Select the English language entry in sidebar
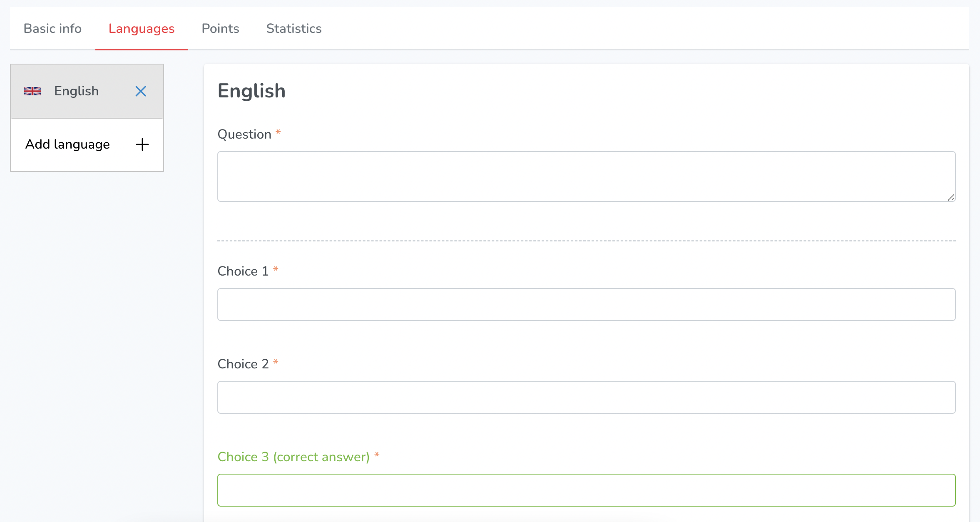This screenshot has width=980, height=522. coord(77,91)
